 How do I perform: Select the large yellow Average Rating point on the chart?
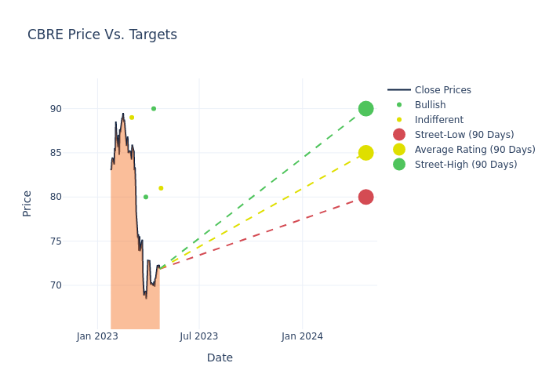tap(365, 153)
